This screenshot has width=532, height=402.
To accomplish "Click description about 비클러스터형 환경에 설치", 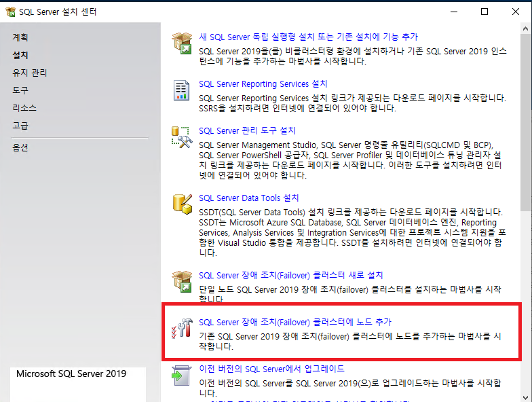I will click(x=353, y=56).
